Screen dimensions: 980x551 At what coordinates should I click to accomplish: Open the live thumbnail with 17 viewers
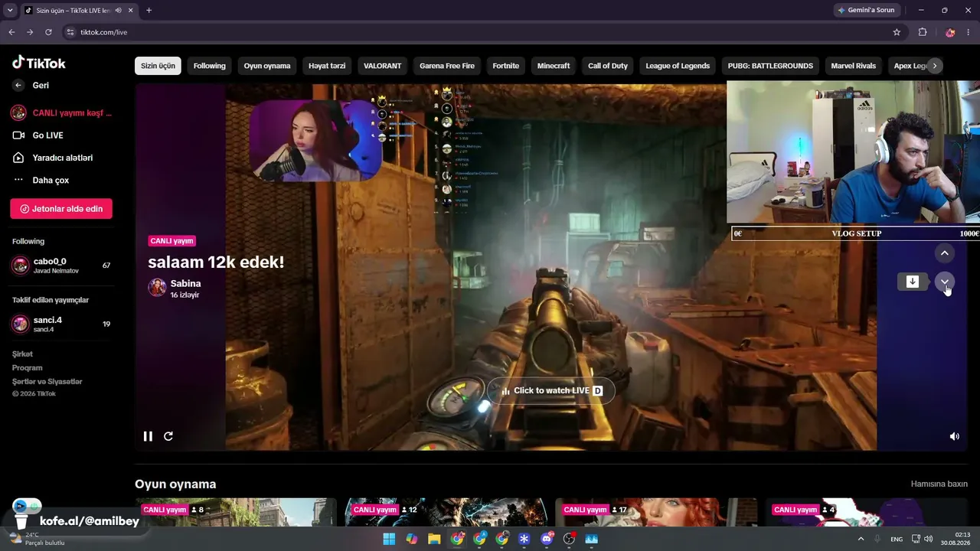coord(657,513)
